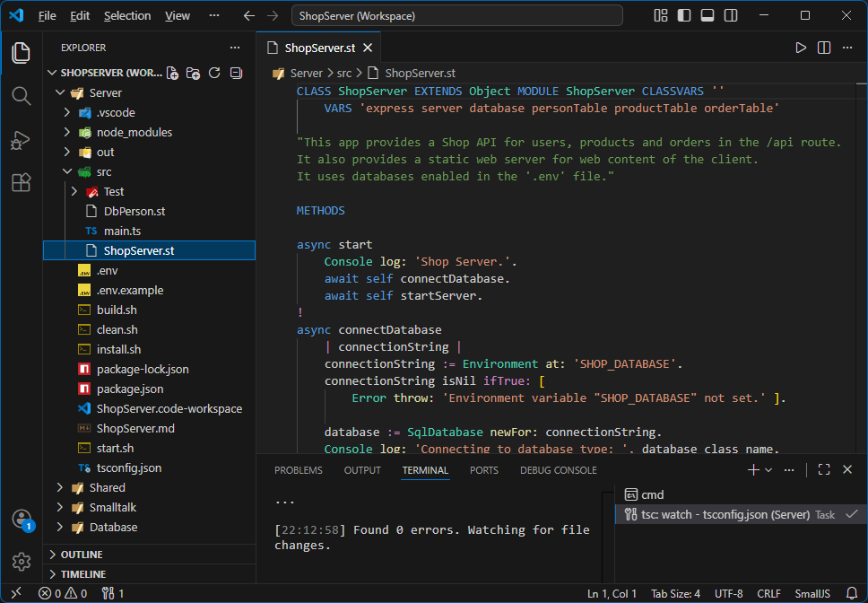Open notifications bell in status bar
Image resolution: width=868 pixels, height=603 pixels.
coord(852,594)
